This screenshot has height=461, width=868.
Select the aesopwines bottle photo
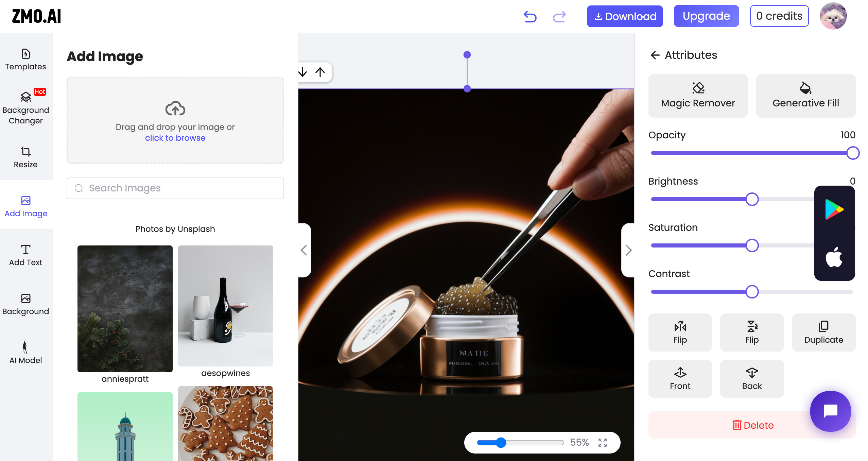click(x=226, y=306)
